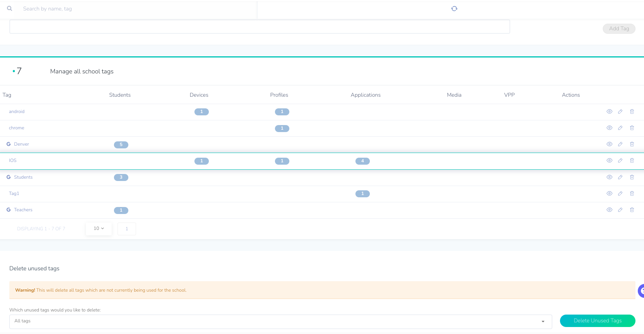Open the android tag link
Viewport: 644px width, 334px height.
17,111
